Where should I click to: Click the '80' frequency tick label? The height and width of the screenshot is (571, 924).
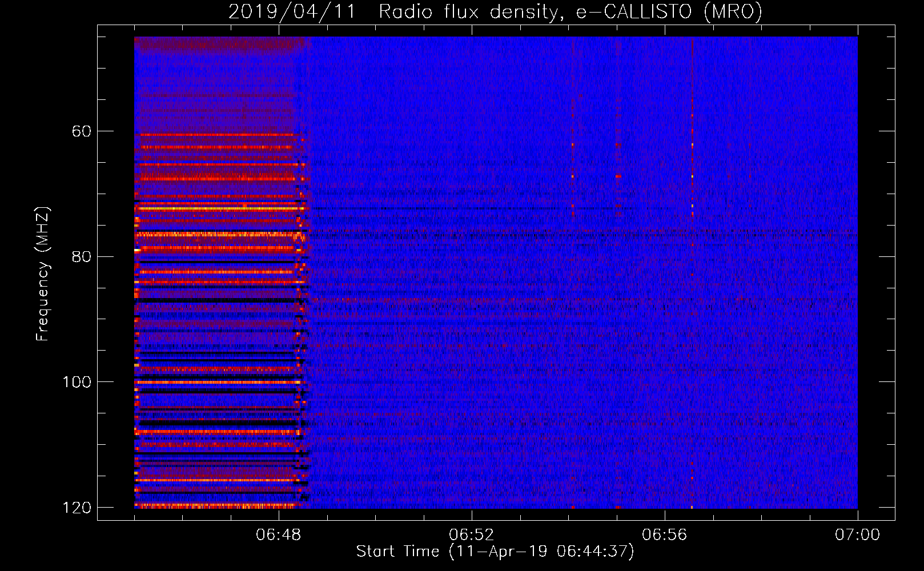(x=82, y=256)
